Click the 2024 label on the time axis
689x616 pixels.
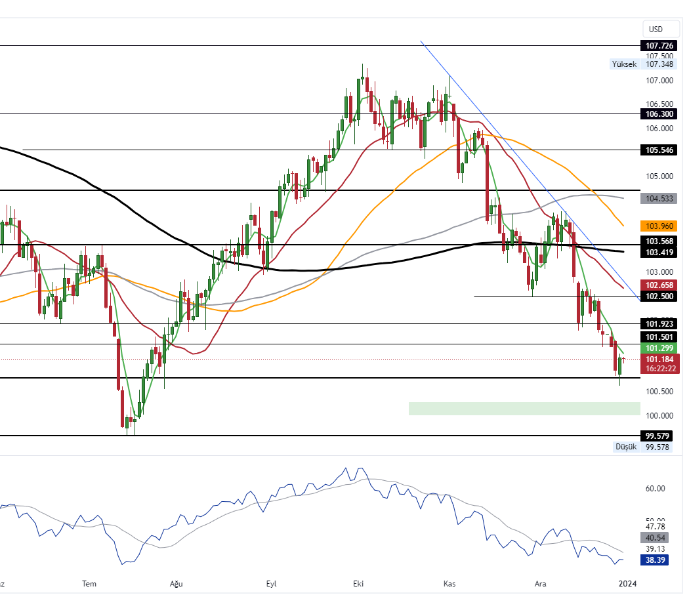[x=627, y=583]
